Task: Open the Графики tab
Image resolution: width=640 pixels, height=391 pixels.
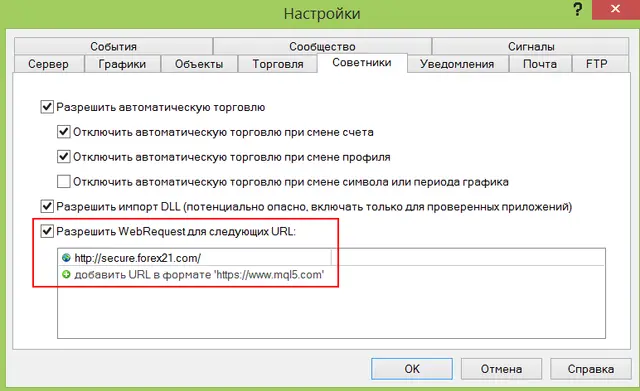Action: tap(122, 64)
